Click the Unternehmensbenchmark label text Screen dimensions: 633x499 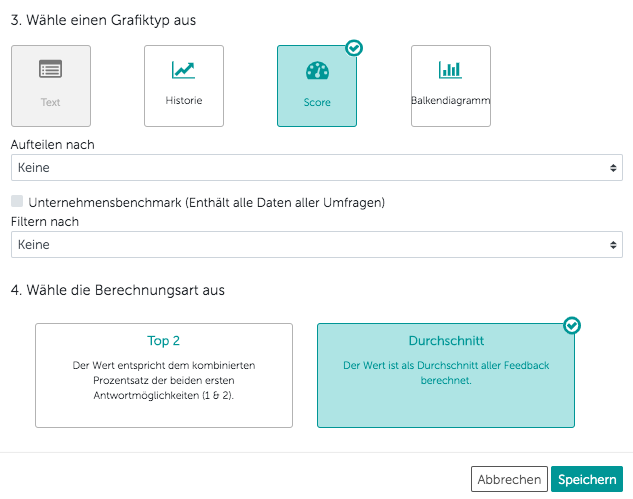[207, 203]
